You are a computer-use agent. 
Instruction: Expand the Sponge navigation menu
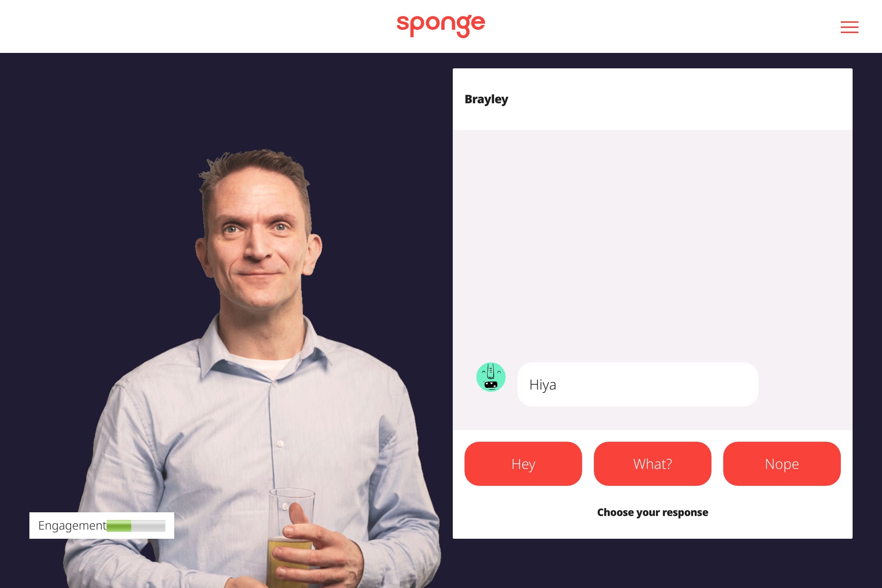pos(850,26)
